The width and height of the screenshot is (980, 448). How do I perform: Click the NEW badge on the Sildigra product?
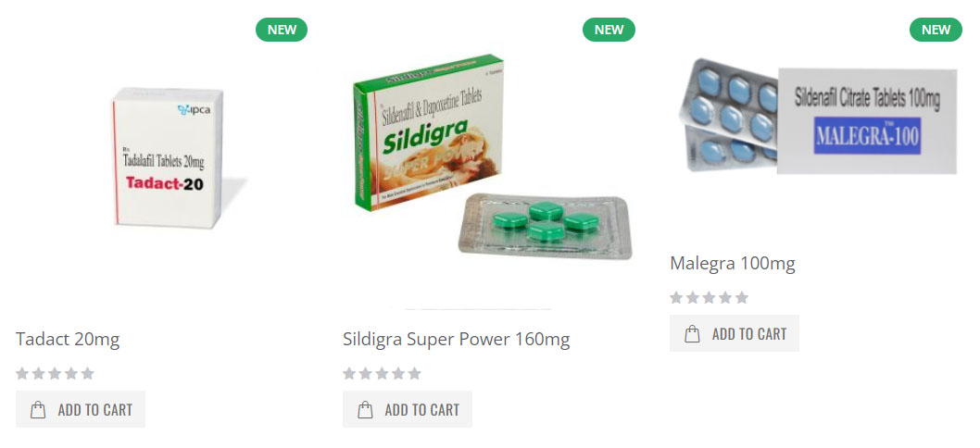pos(609,30)
